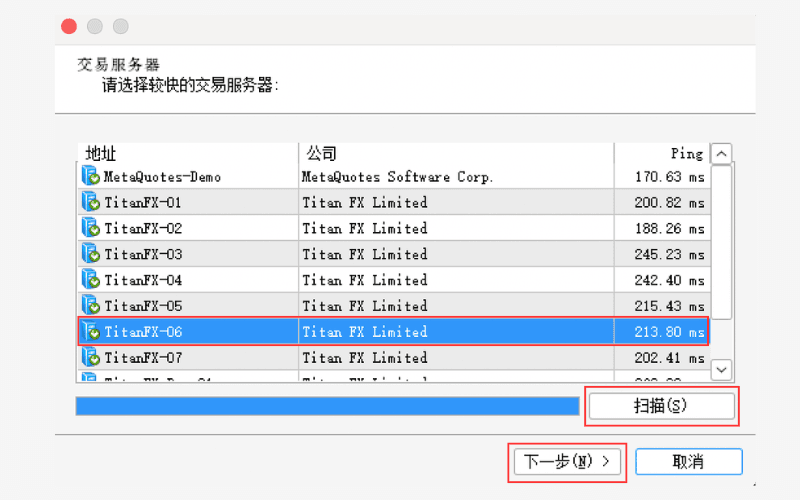Screen dimensions: 800x500
Task: Start server scan with 扫描(S) button
Action: coord(661,406)
